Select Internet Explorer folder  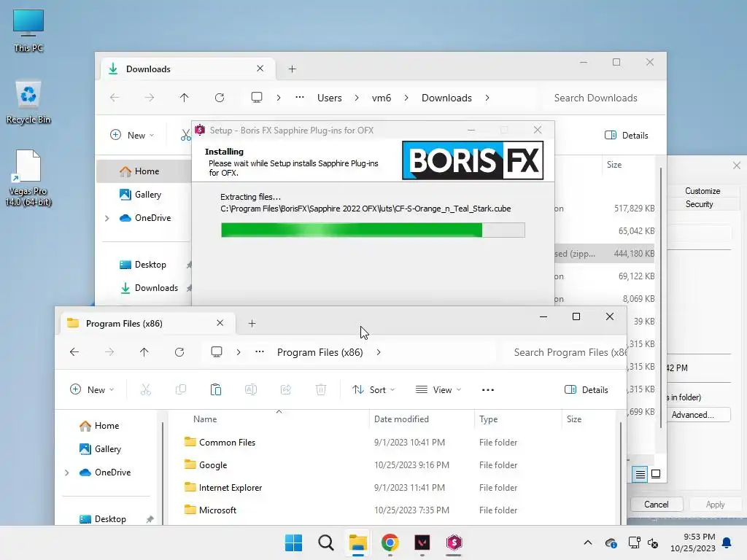tap(230, 488)
